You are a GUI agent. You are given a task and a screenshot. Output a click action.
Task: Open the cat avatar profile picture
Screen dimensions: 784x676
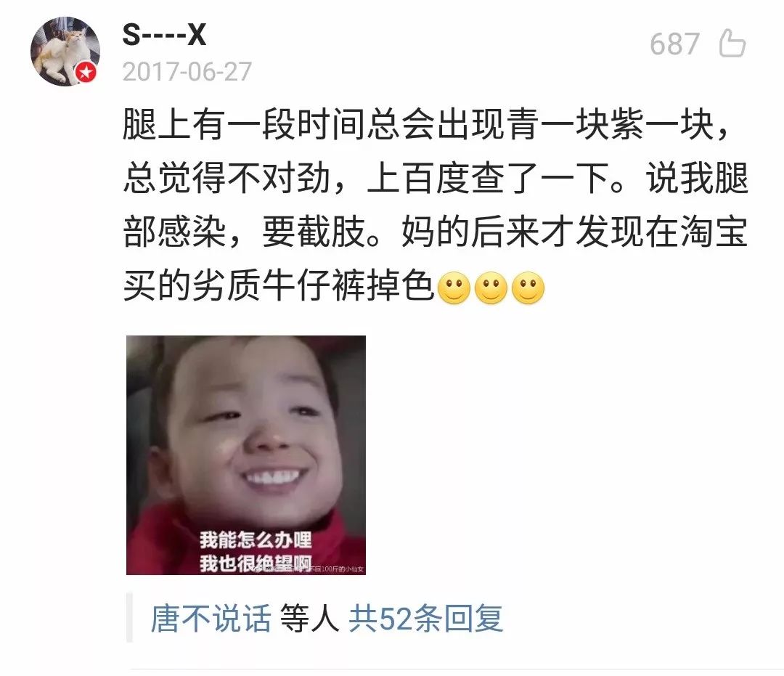click(x=65, y=52)
